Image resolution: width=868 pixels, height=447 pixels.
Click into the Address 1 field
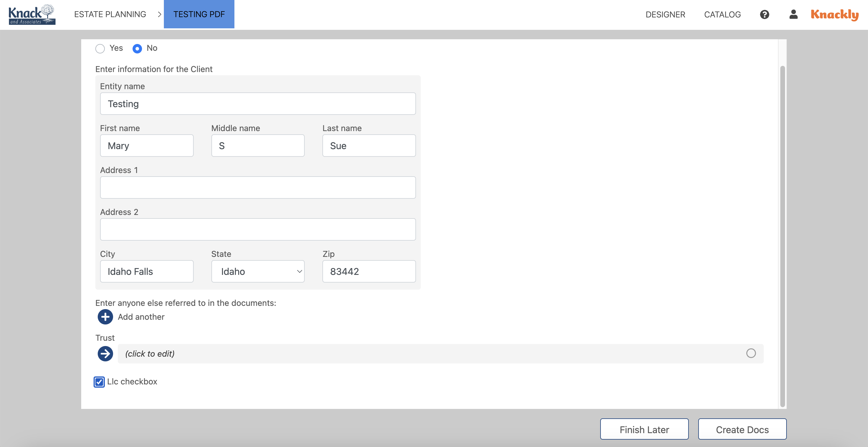pyautogui.click(x=258, y=187)
